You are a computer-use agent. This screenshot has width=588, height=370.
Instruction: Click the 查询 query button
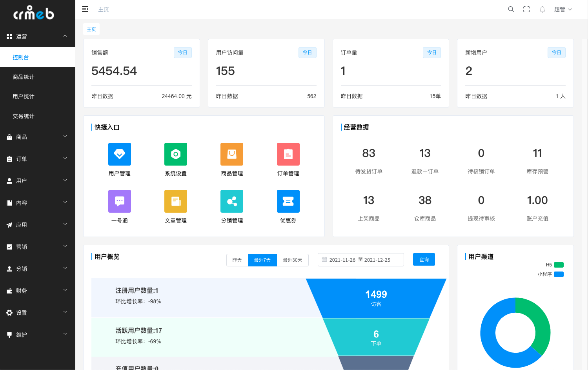point(424,259)
